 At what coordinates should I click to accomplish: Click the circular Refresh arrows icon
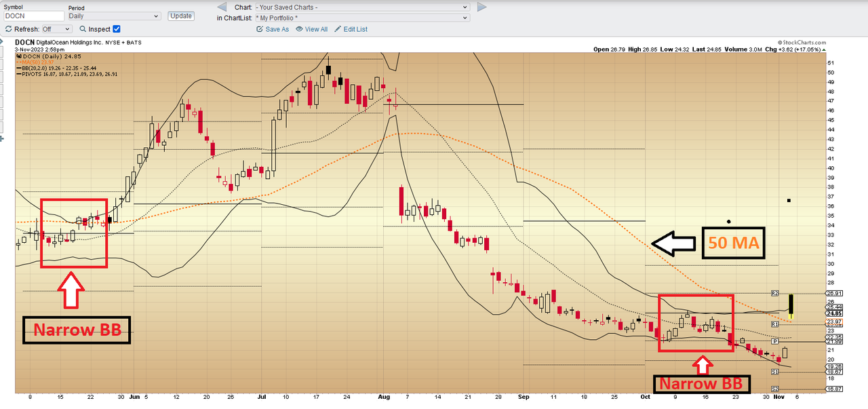(8, 29)
